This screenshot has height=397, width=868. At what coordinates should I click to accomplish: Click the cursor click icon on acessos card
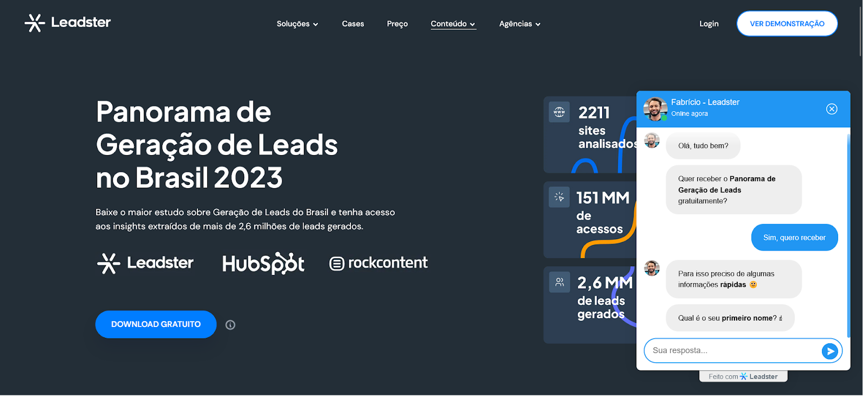point(559,197)
